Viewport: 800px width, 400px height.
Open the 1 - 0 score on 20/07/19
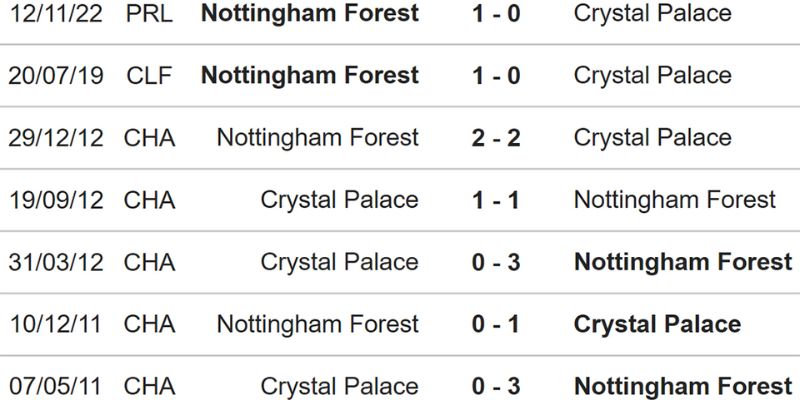pos(496,76)
